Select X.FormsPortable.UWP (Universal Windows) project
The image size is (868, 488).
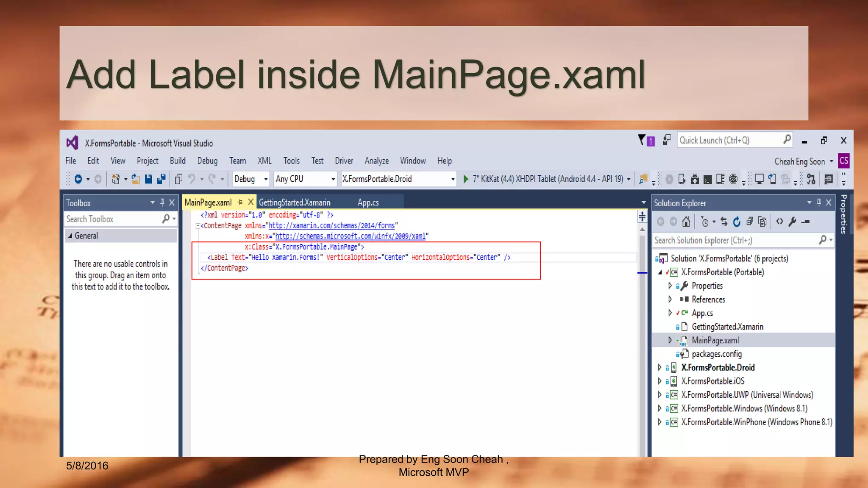coord(747,395)
